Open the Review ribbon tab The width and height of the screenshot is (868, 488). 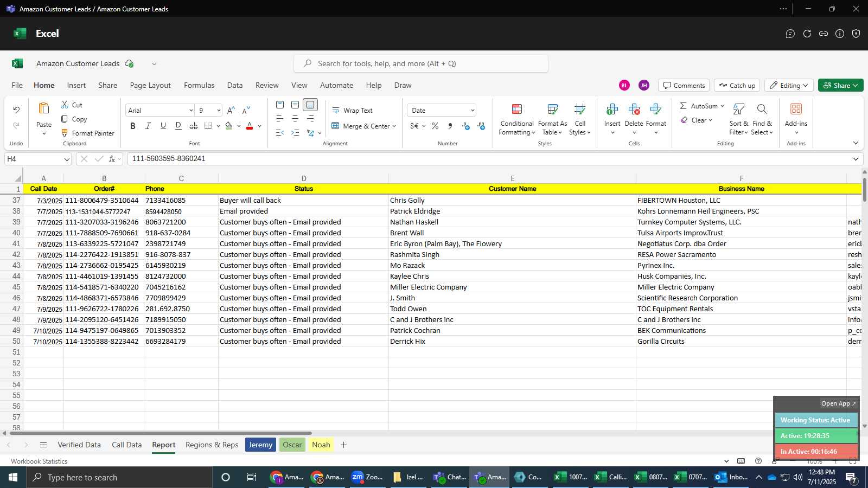267,85
